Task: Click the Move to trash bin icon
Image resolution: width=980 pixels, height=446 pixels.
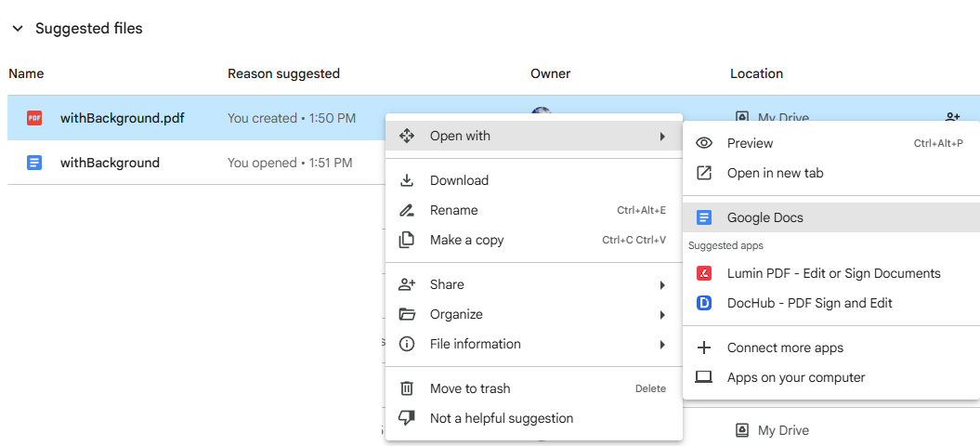Action: coord(407,388)
